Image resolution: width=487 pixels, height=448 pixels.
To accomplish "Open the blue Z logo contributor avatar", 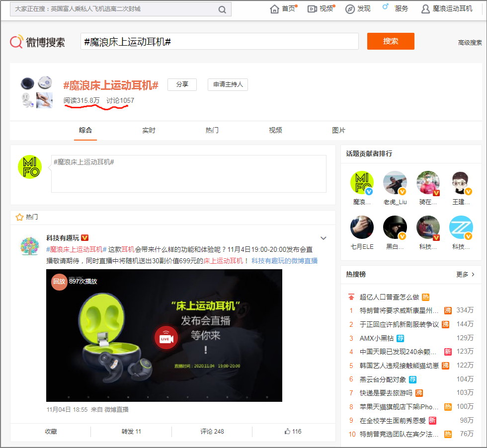I will [x=461, y=227].
